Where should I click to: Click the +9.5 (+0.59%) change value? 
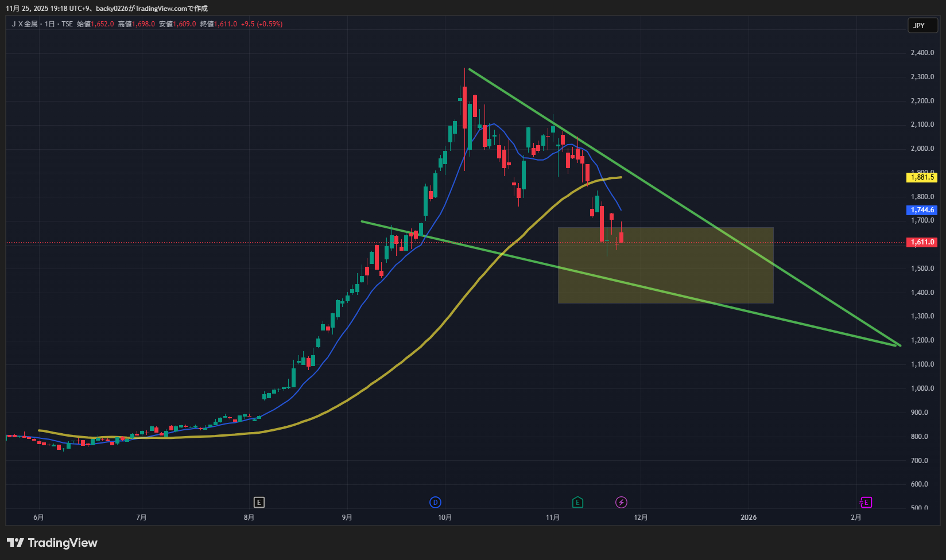[262, 24]
